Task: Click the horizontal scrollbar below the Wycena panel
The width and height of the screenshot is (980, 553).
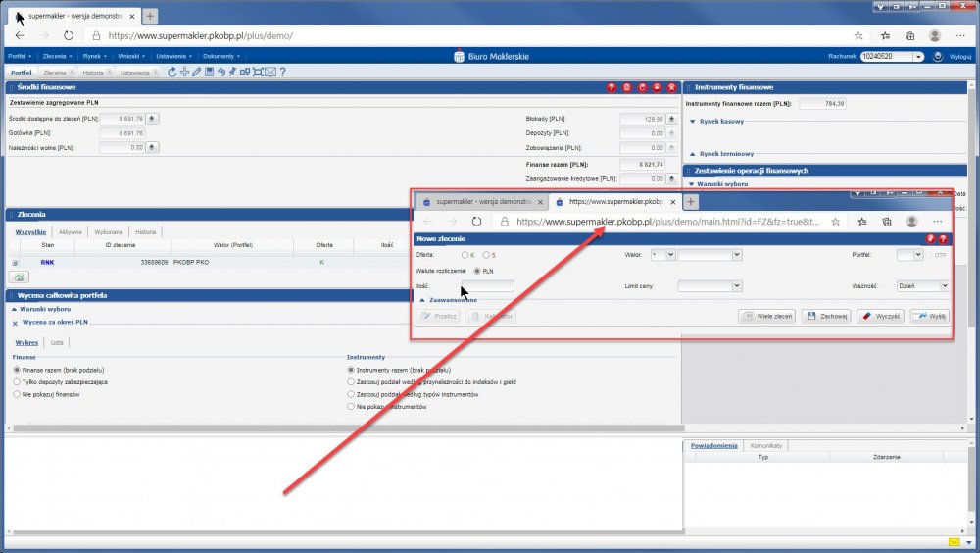Action: [x=348, y=428]
